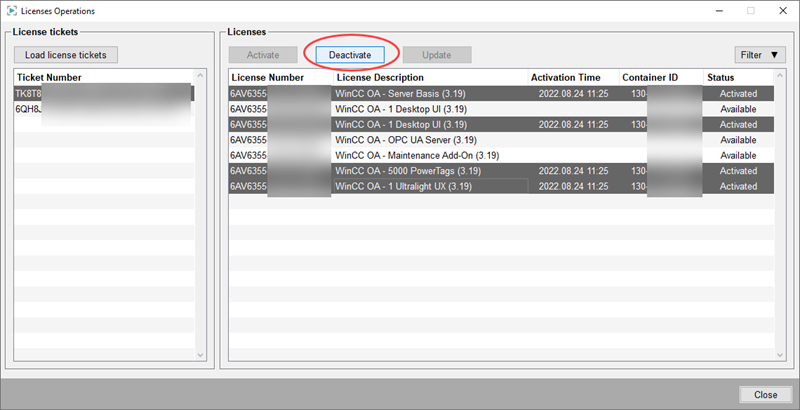Image resolution: width=800 pixels, height=410 pixels.
Task: Select the Available 1 Desktop UI license
Action: pos(501,109)
